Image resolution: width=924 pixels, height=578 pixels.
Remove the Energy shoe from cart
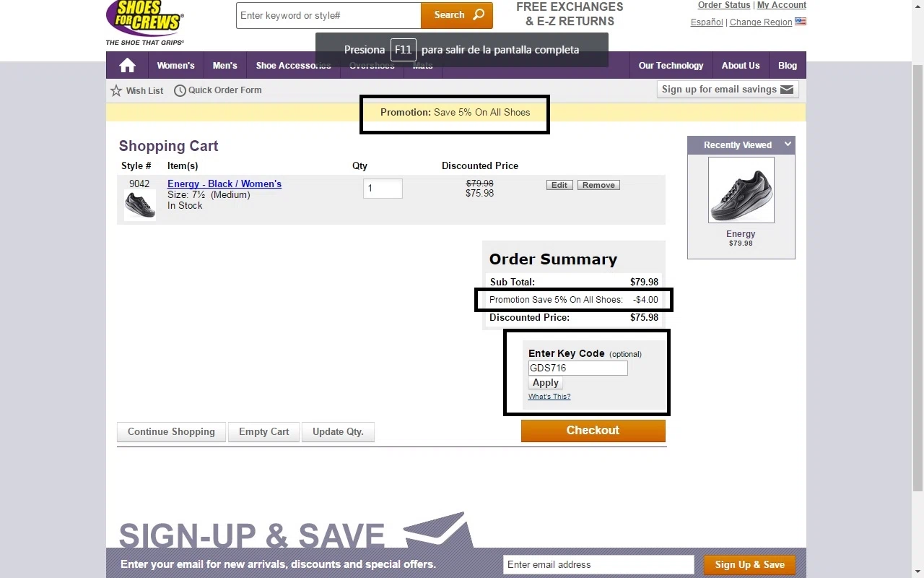coord(598,185)
